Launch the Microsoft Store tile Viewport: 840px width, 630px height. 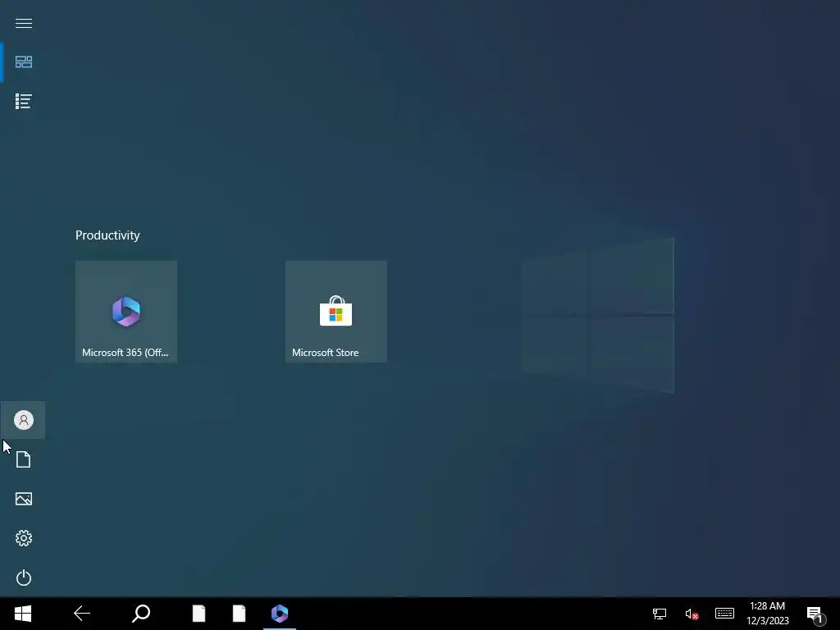click(336, 312)
